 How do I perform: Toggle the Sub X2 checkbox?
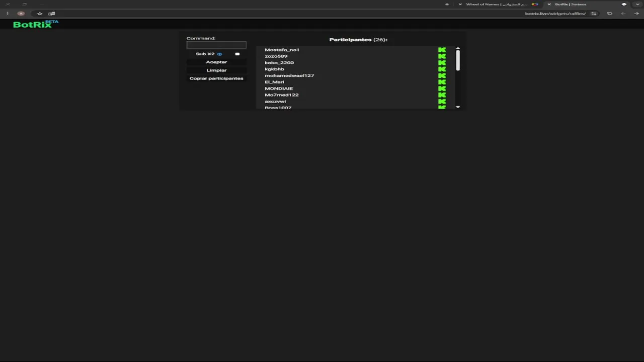pos(237,54)
